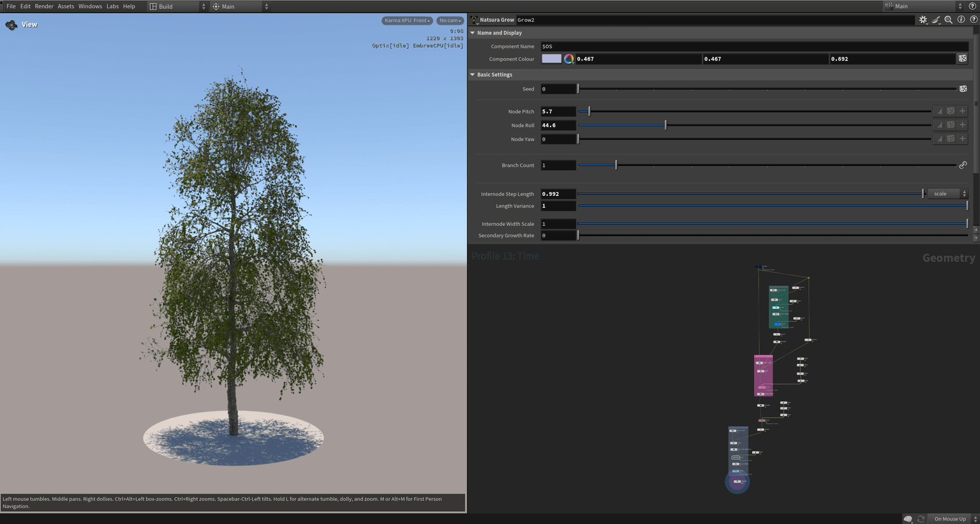Image resolution: width=980 pixels, height=524 pixels.
Task: Click the chat bubble icon at bottom right
Action: tap(907, 519)
